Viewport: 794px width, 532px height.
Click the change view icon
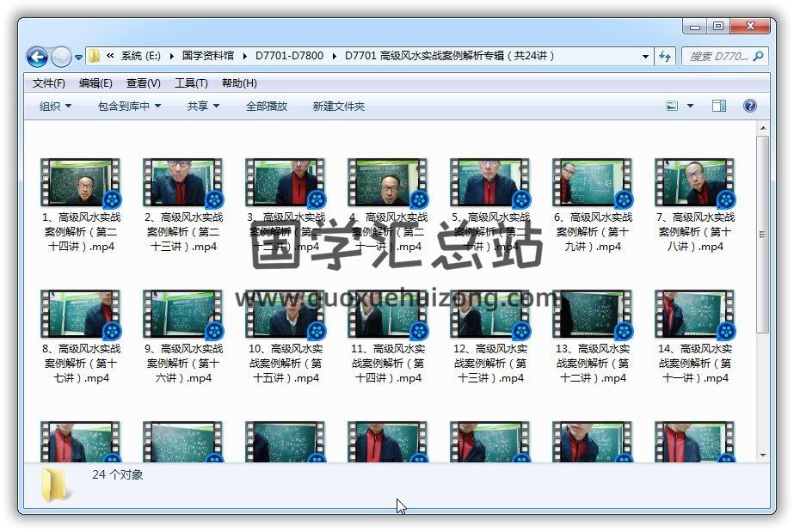[x=673, y=106]
